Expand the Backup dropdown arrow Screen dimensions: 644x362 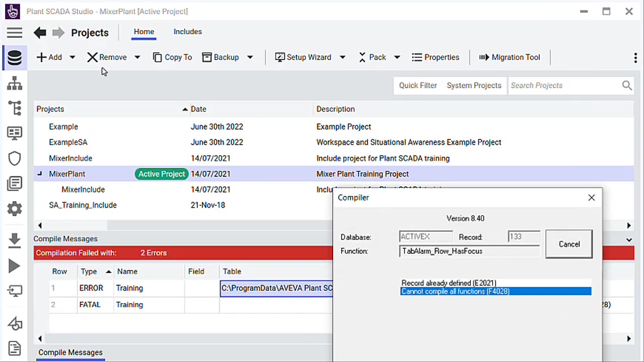pyautogui.click(x=250, y=57)
